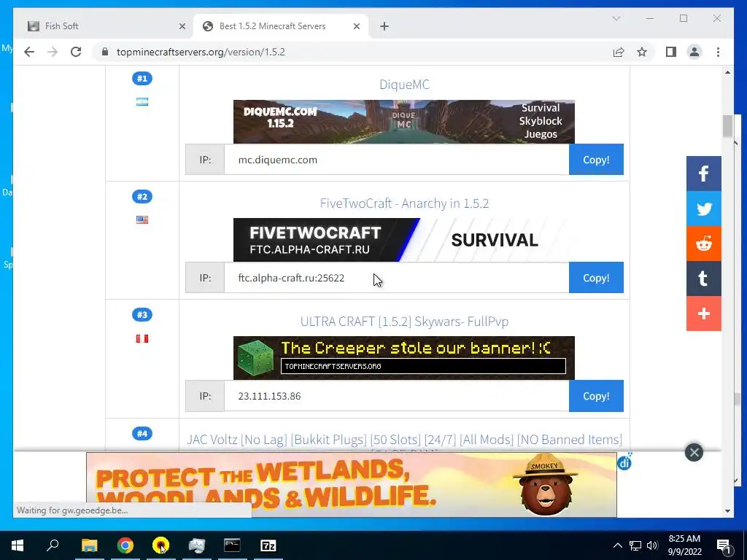Viewport: 747px width, 560px height.
Task: Copy the ftc.alpha-craft.ru:25622 IP
Action: (596, 278)
